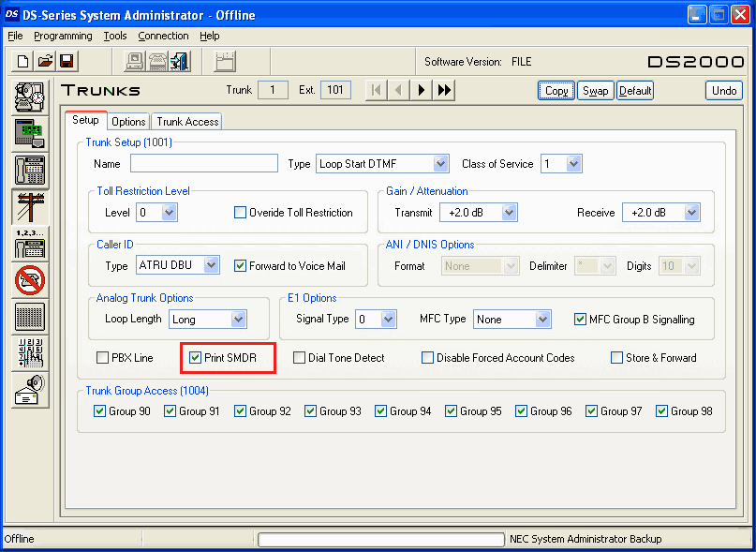Open the toll restriction no-phone icon
756x552 pixels.
pyautogui.click(x=30, y=279)
